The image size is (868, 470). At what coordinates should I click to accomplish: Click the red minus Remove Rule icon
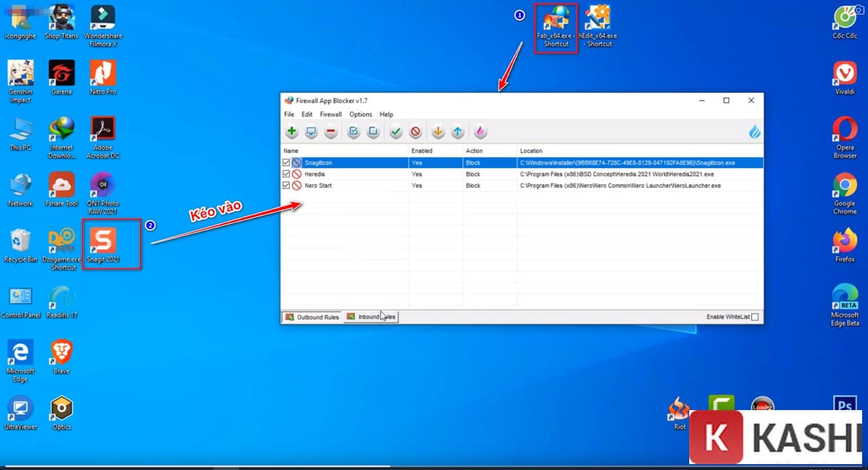coord(330,132)
